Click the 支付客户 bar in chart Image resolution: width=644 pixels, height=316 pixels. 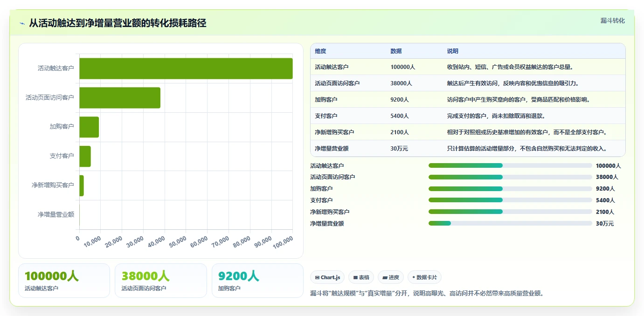(x=85, y=156)
